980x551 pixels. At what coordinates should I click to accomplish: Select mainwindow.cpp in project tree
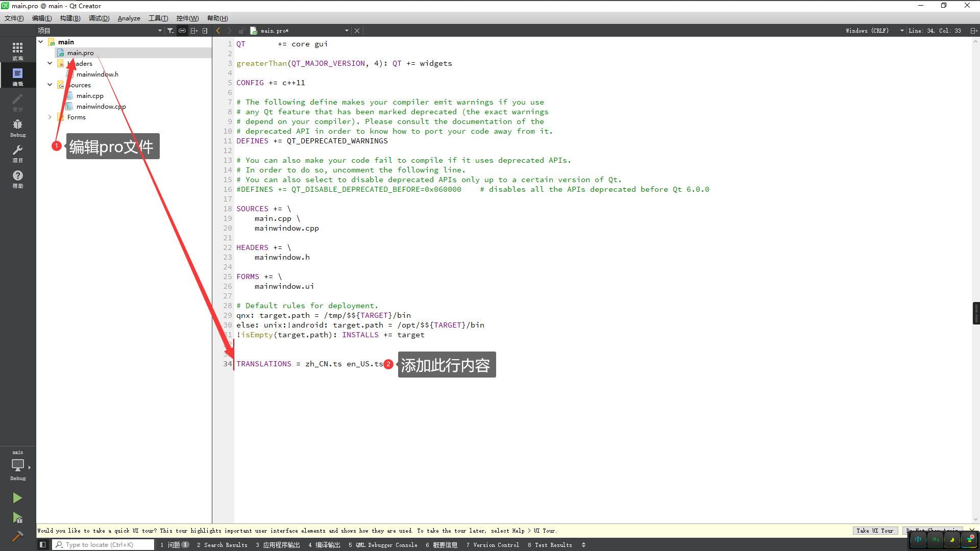[101, 106]
